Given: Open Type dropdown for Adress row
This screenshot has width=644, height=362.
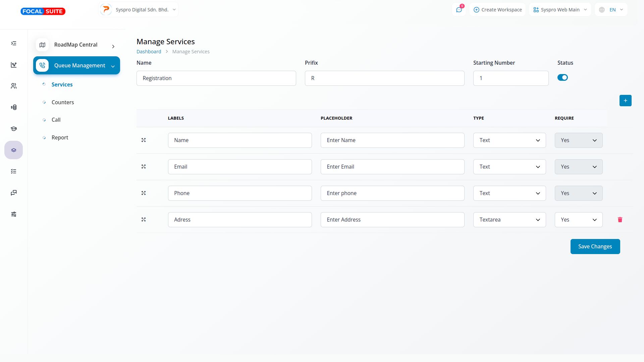Looking at the screenshot, I should (509, 220).
